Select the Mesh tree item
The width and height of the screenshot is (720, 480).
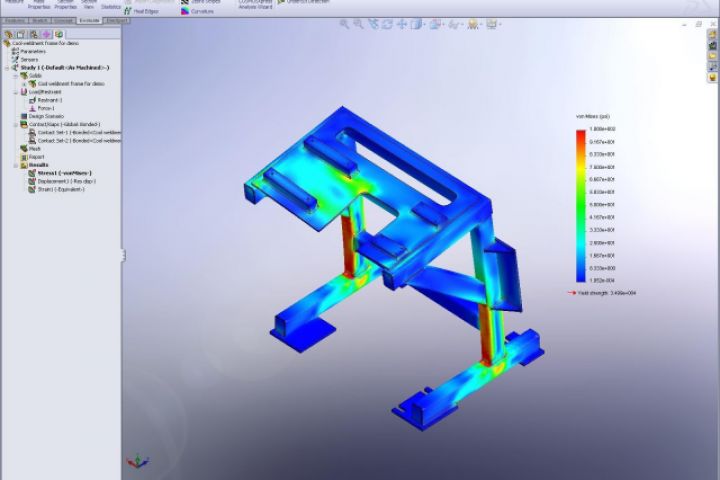30,149
